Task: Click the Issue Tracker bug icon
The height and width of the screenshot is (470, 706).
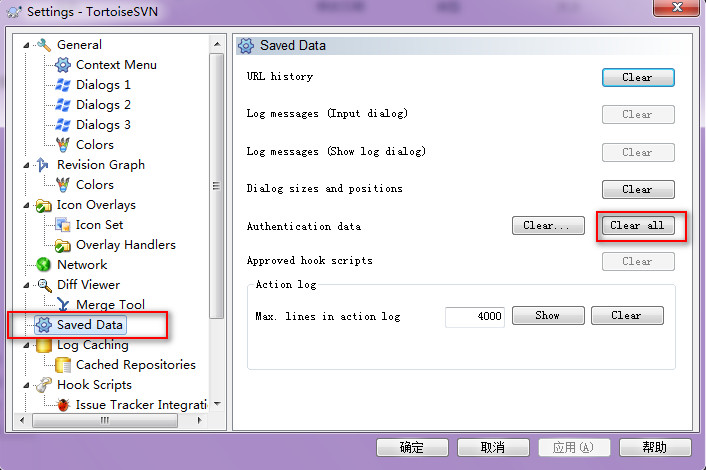Action: (x=63, y=405)
